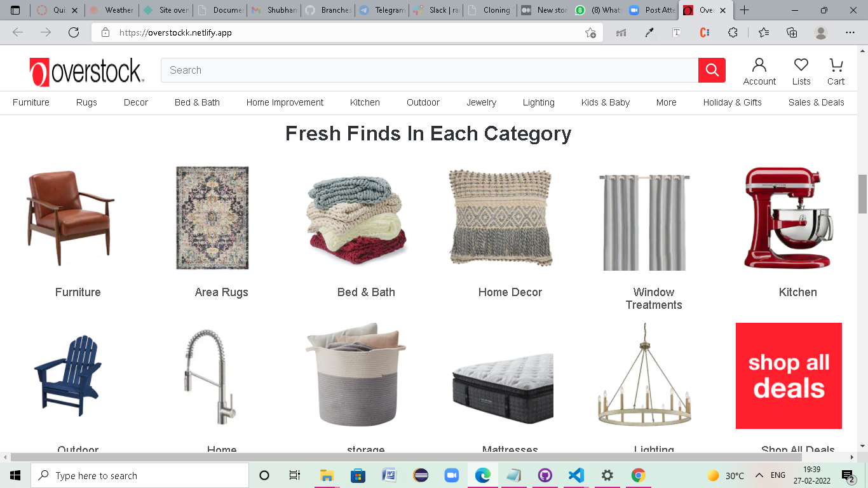Open red stand mixer Kitchen image
The height and width of the screenshot is (488, 868).
tap(788, 218)
